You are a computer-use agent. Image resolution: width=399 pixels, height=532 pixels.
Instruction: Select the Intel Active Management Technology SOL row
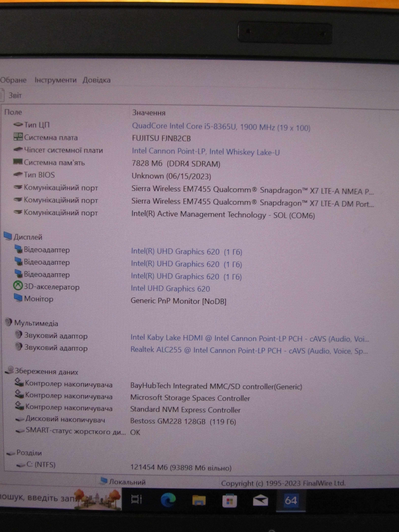223,215
